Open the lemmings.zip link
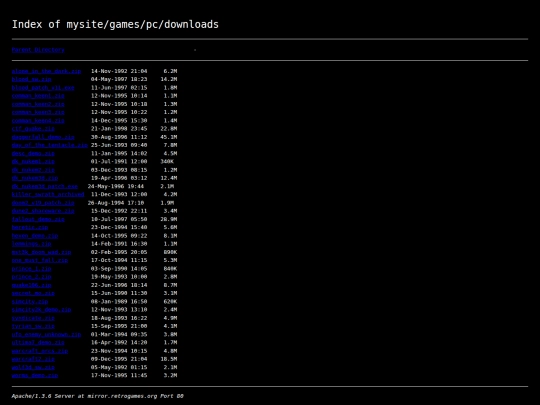 (x=31, y=244)
